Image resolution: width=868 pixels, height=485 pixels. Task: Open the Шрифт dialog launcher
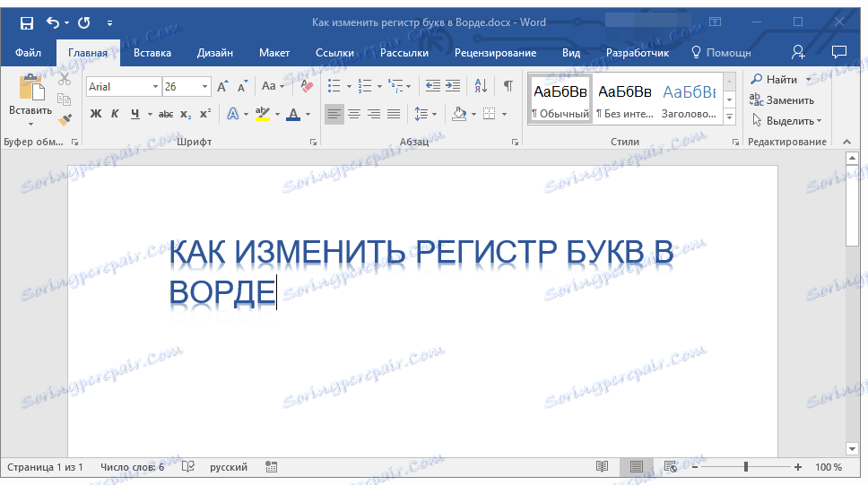click(x=313, y=143)
